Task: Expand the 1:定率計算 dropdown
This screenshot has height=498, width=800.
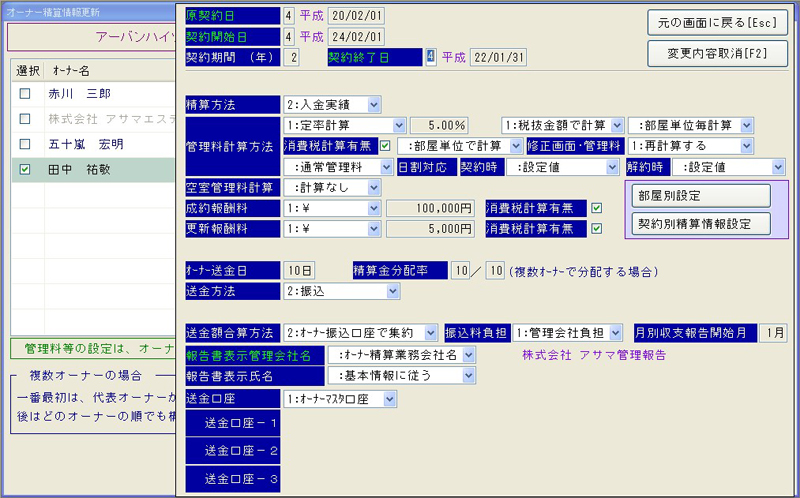Action: [398, 125]
